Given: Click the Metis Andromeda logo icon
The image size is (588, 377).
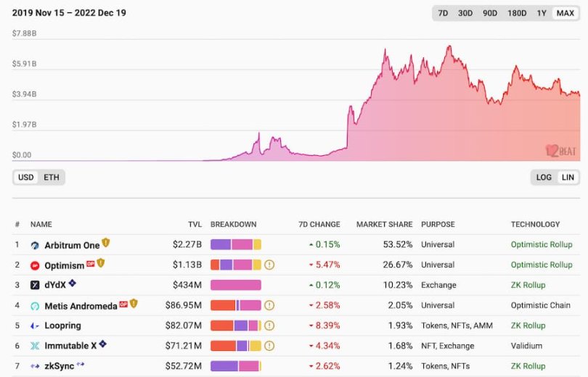Looking at the screenshot, I should coord(35,306).
